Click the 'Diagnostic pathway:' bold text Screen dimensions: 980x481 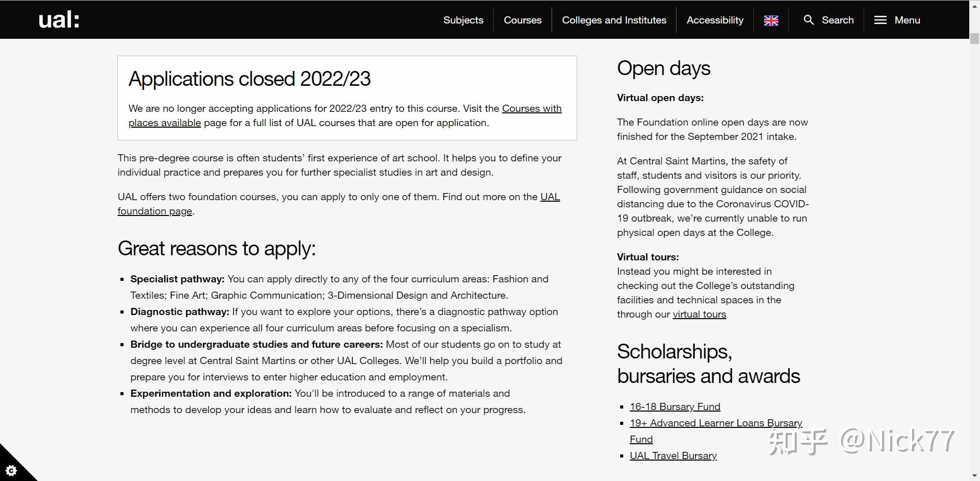tap(180, 311)
